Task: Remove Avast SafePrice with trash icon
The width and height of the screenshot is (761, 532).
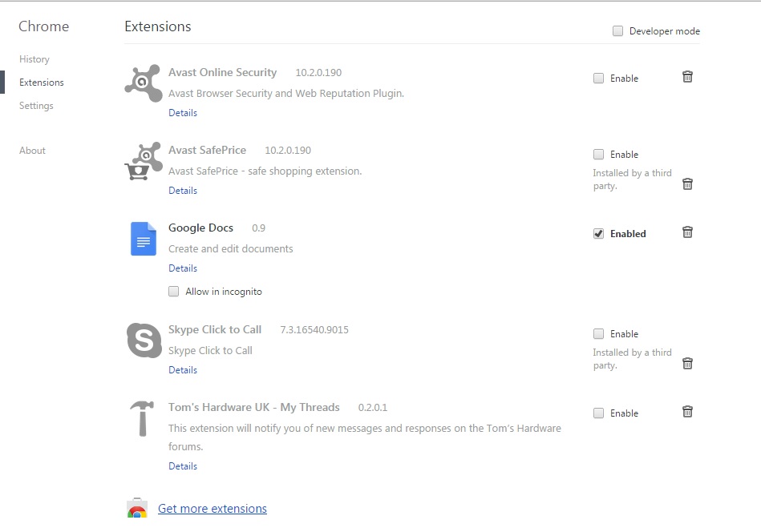Action: click(x=687, y=184)
